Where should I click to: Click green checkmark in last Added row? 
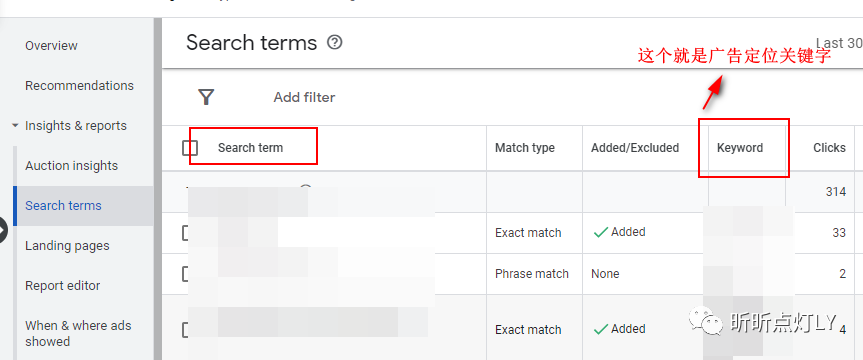click(600, 329)
